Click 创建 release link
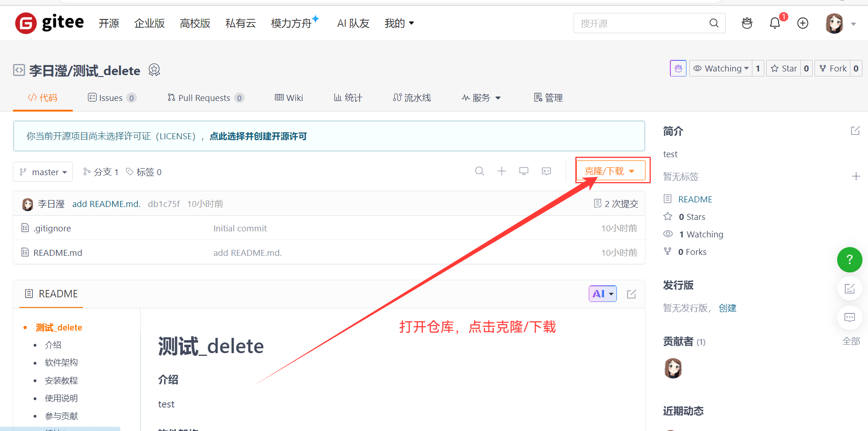Screen dimensions: 868x431 [727, 308]
